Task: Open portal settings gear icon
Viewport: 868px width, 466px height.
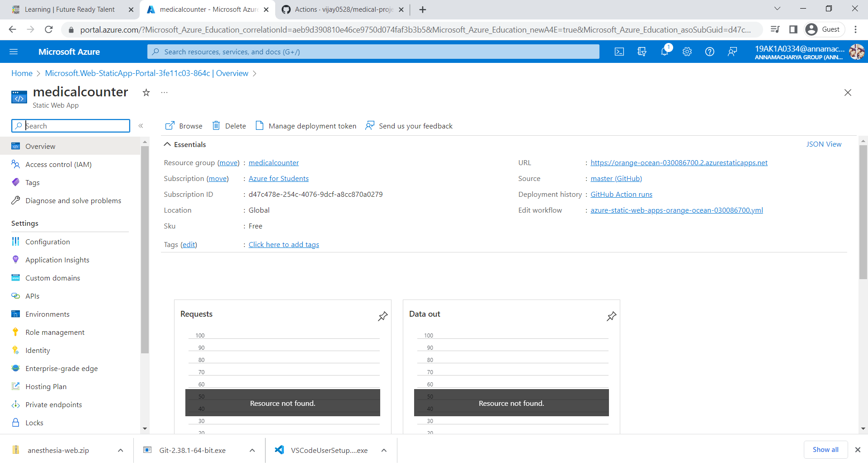Action: pos(687,52)
